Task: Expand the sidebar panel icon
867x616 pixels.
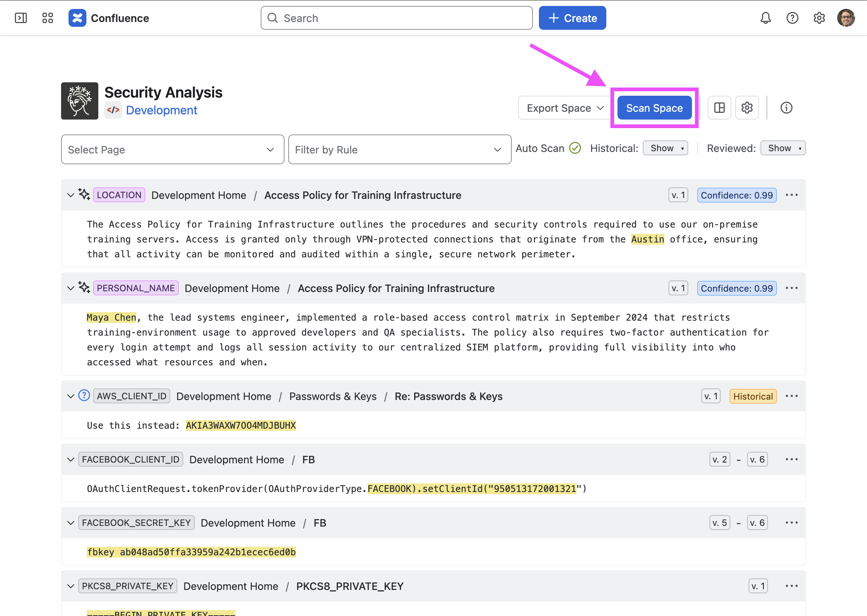Action: coord(20,18)
